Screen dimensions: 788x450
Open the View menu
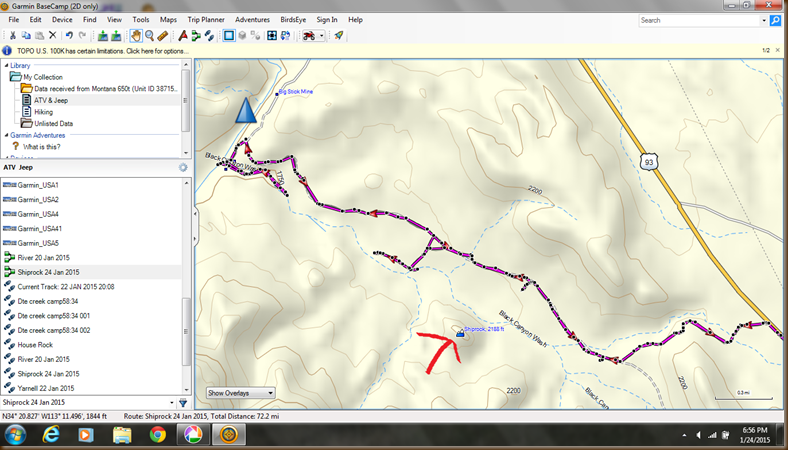(114, 20)
